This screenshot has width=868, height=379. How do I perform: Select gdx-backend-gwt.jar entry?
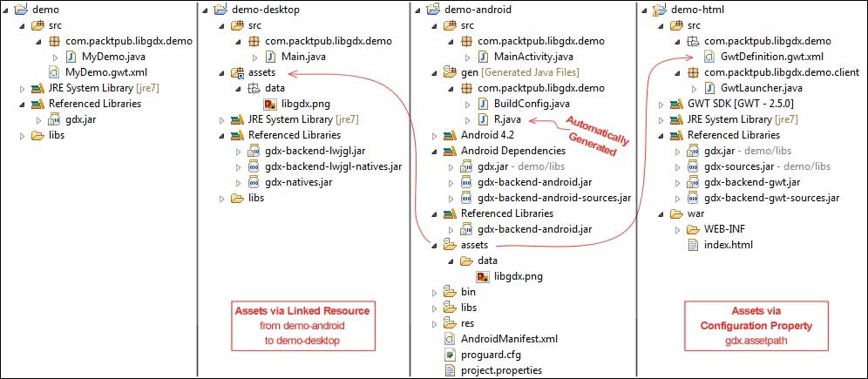(x=752, y=182)
